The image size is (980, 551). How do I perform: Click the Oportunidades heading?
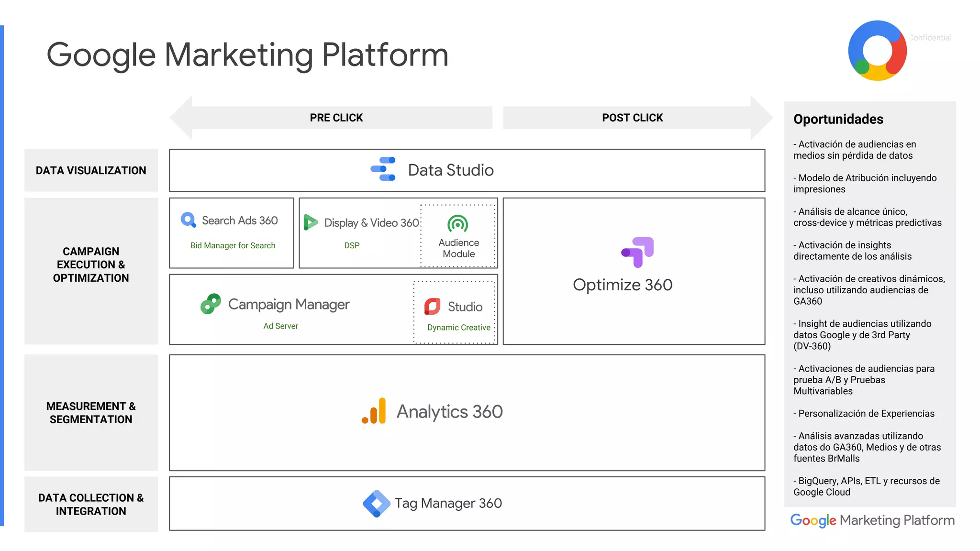coord(838,119)
